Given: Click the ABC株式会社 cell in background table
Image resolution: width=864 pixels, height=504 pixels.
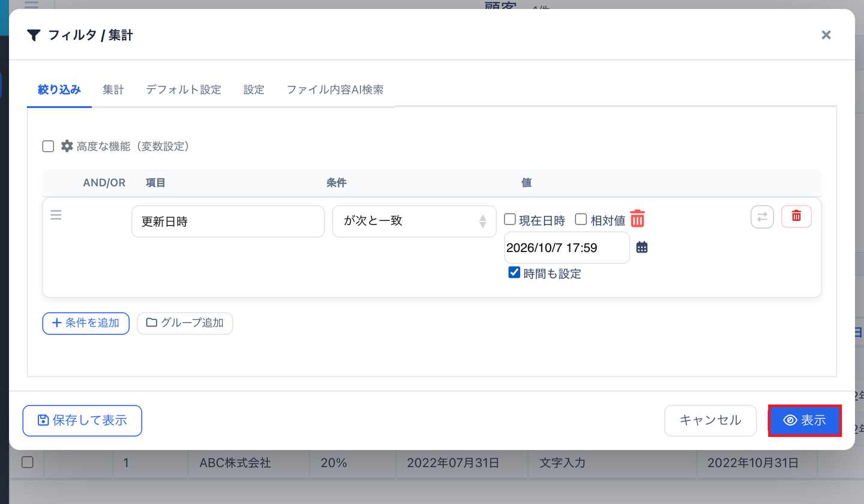Looking at the screenshot, I should click(248, 463).
